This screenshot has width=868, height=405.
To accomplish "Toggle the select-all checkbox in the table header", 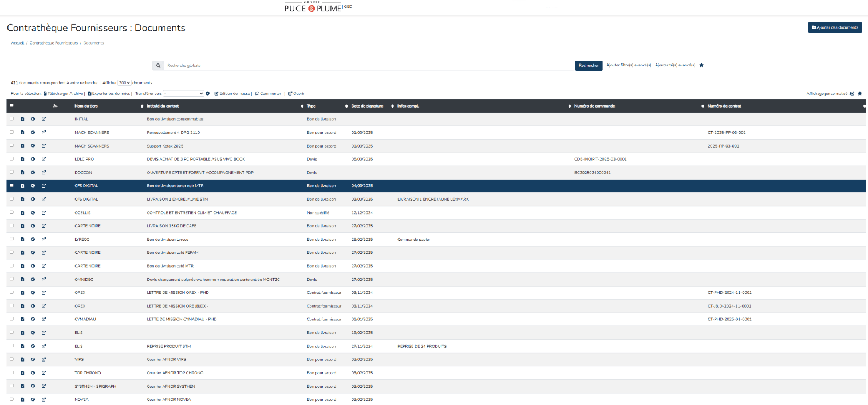I will [11, 106].
